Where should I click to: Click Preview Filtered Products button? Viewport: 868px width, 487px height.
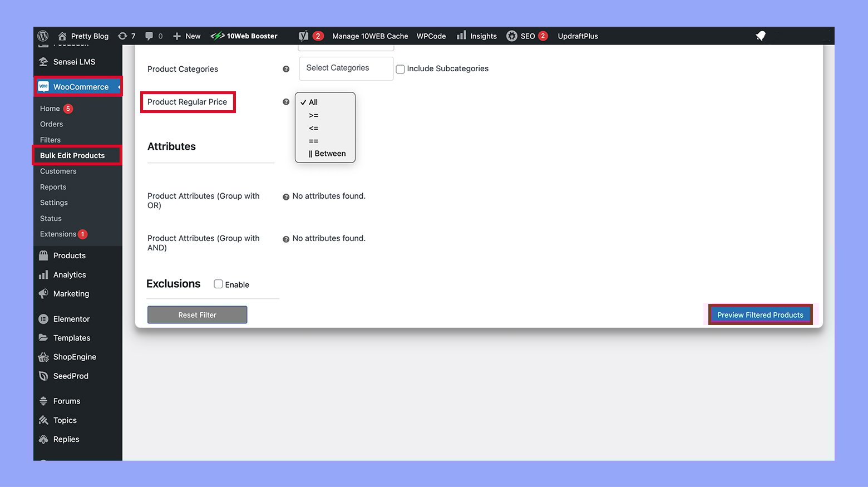pos(760,315)
